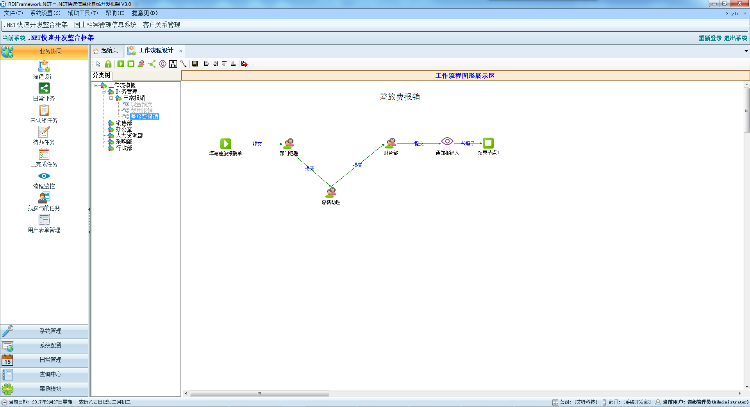Click the red arrow export icon in toolbar
Image resolution: width=750 pixels, height=407 pixels.
point(244,64)
